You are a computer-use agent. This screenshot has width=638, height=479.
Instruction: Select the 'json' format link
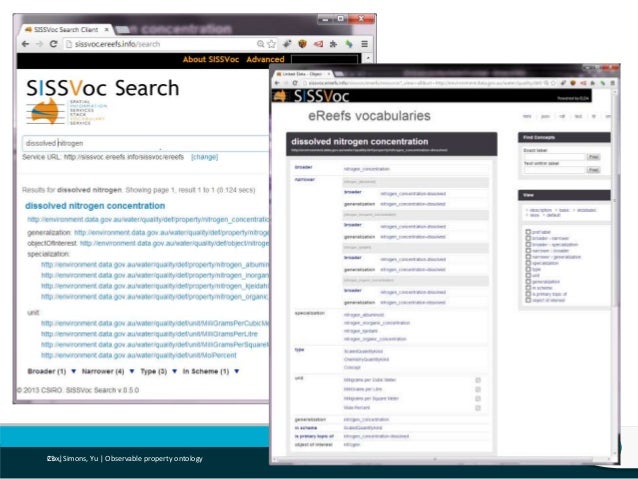pyautogui.click(x=545, y=116)
